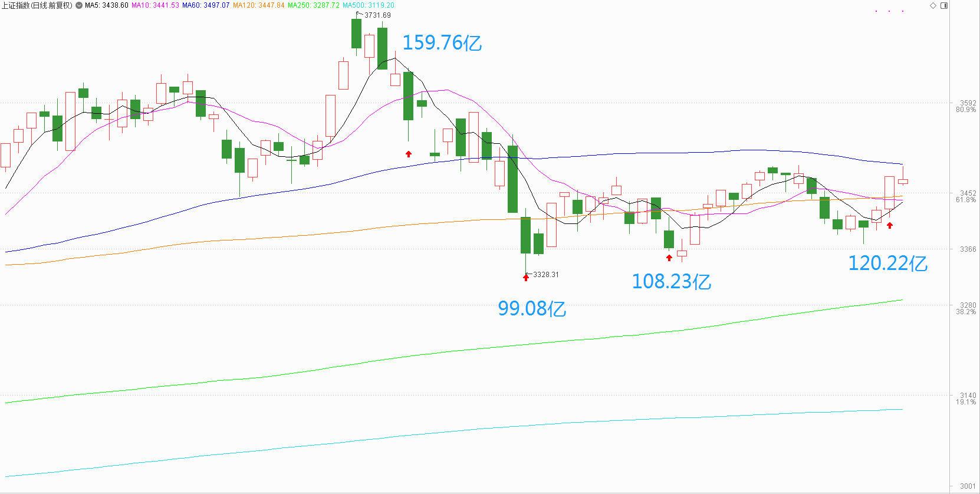980x494 pixels.
Task: Select the 120.22亿 text annotation
Action: (887, 264)
